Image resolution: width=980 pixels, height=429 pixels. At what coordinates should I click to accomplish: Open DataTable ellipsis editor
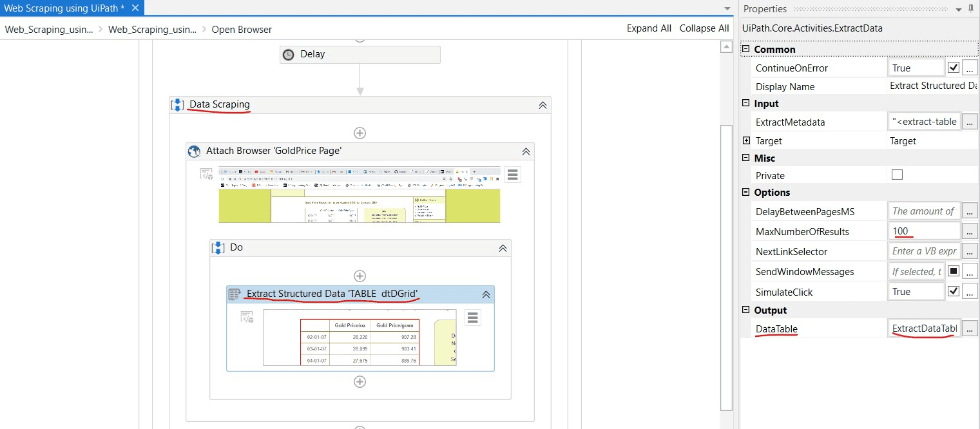click(x=969, y=329)
